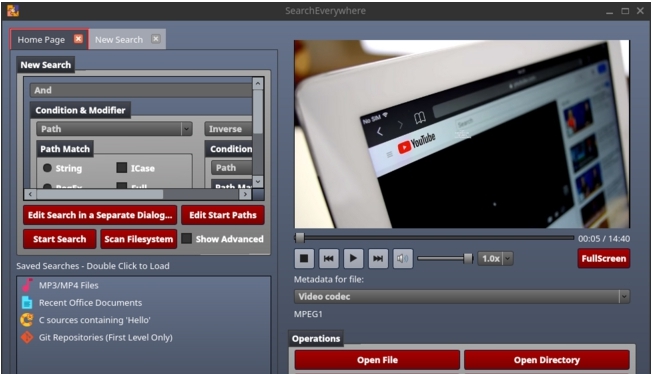The width and height of the screenshot is (652, 374).
Task: Click the SearchEverywhere app icon in the title bar
Action: (12, 10)
